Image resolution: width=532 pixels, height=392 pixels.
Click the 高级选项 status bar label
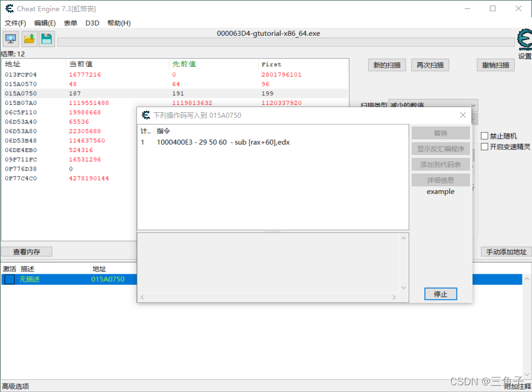tap(15, 386)
